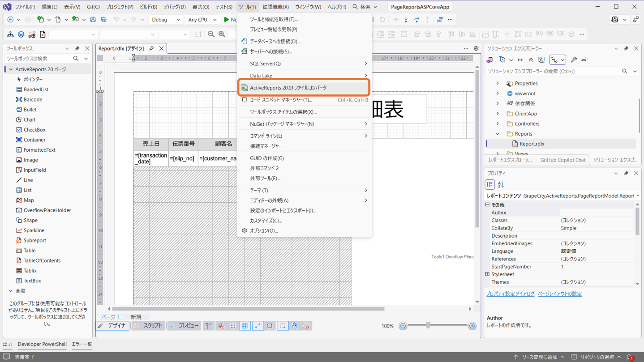Viewport: 644px width, 362px height.
Task: Open オプション(O)... in the Tools menu
Action: tap(305, 231)
